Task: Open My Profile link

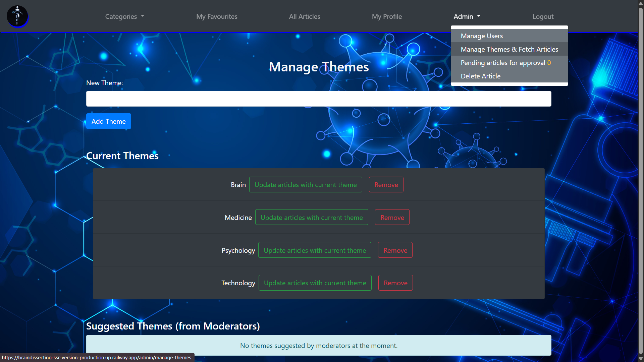Action: (386, 16)
